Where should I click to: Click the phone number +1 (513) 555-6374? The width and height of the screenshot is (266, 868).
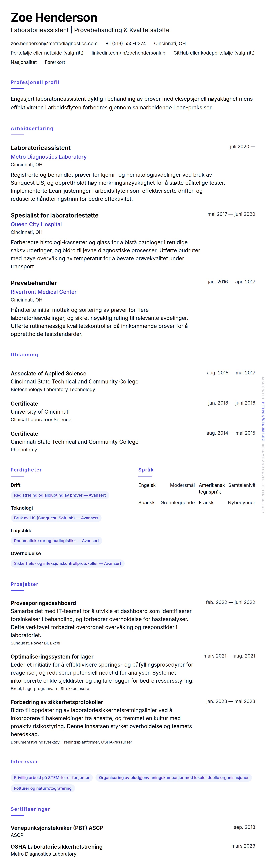tap(126, 44)
